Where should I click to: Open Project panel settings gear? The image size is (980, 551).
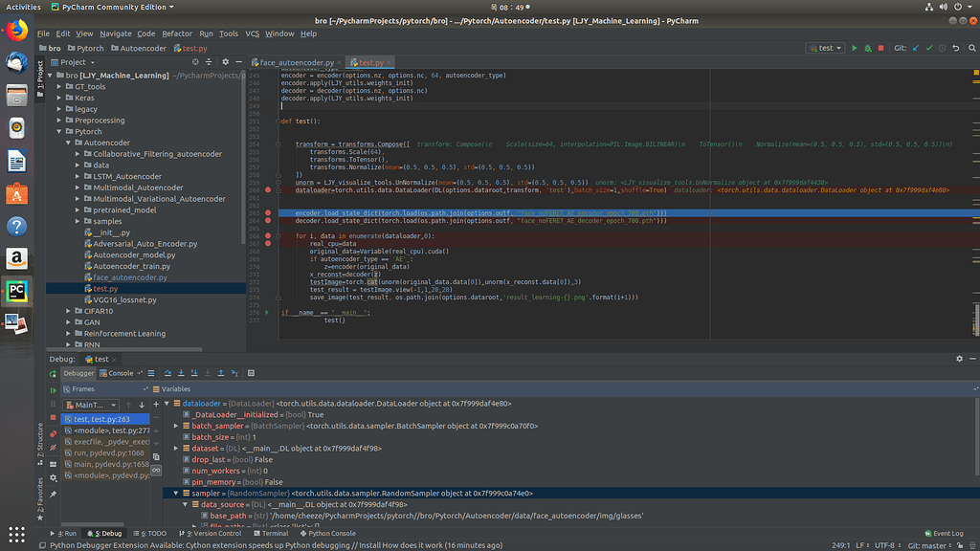(224, 62)
